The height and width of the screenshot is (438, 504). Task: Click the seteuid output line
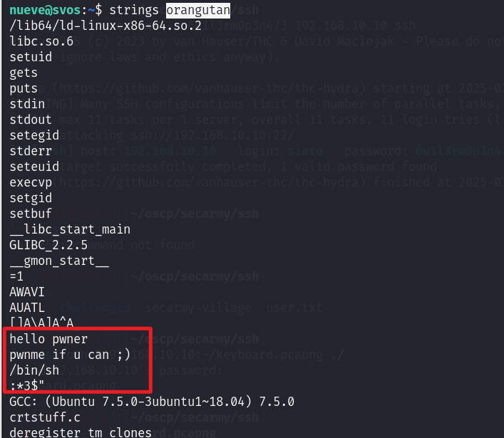click(34, 167)
